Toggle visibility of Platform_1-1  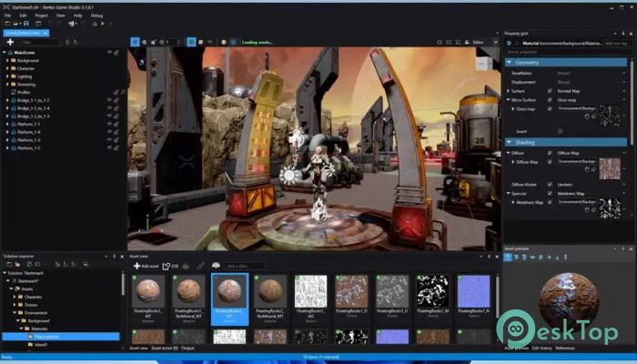[x=109, y=124]
